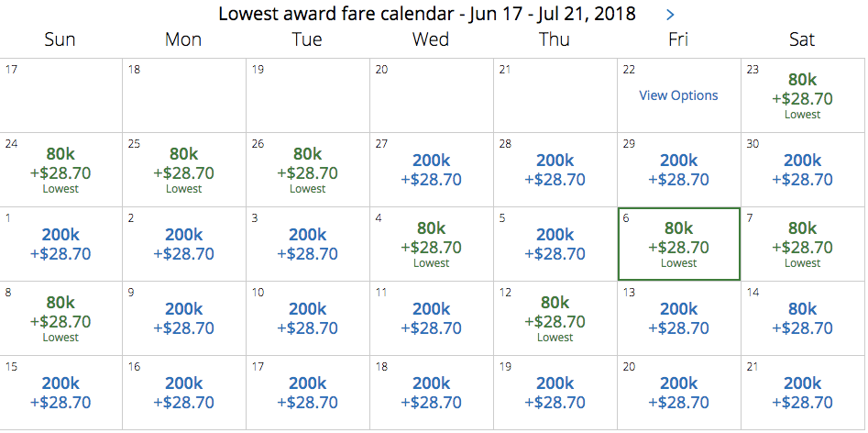Choose the 200k fare on July 5
The height and width of the screenshot is (433, 868).
click(x=555, y=244)
